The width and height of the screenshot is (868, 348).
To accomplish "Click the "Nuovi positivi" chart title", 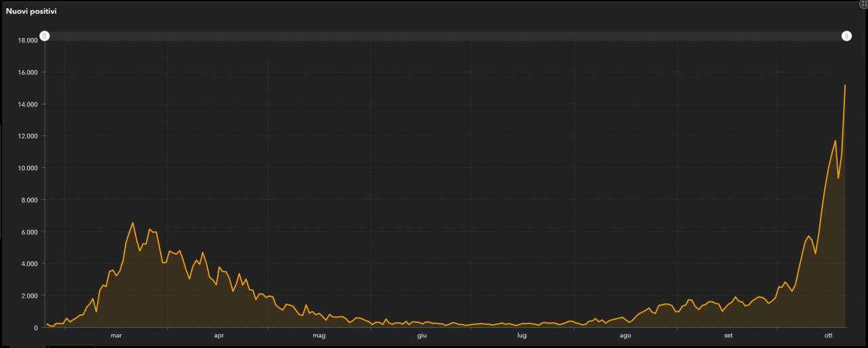I will 32,12.
